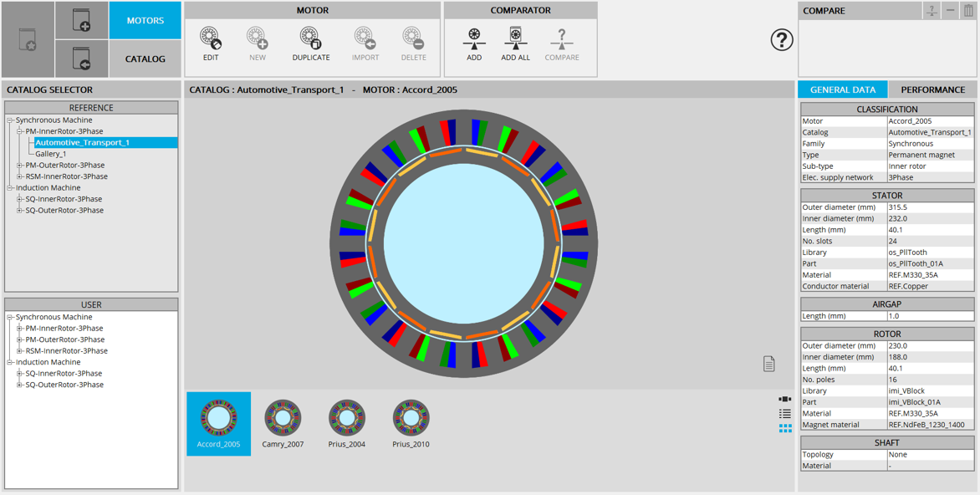Click trash icon in Compare panel header
Image resolution: width=980 pixels, height=495 pixels.
(x=968, y=11)
